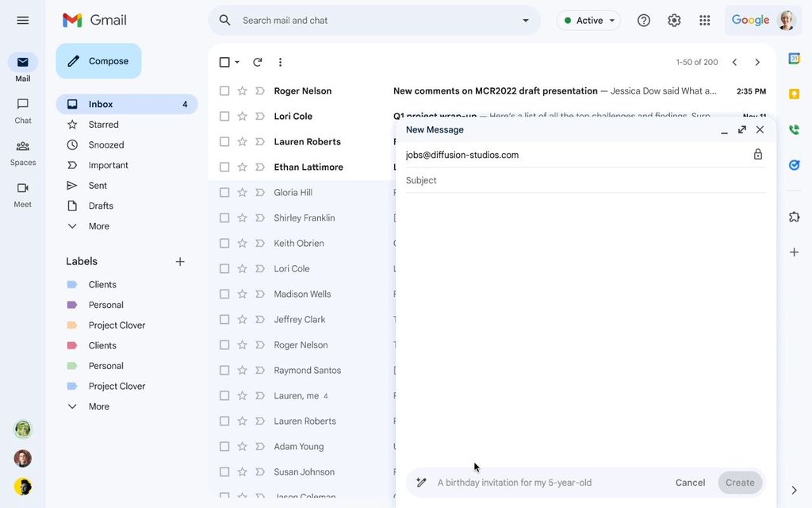The width and height of the screenshot is (812, 508).
Task: Refresh the inbox
Action: [x=256, y=61]
